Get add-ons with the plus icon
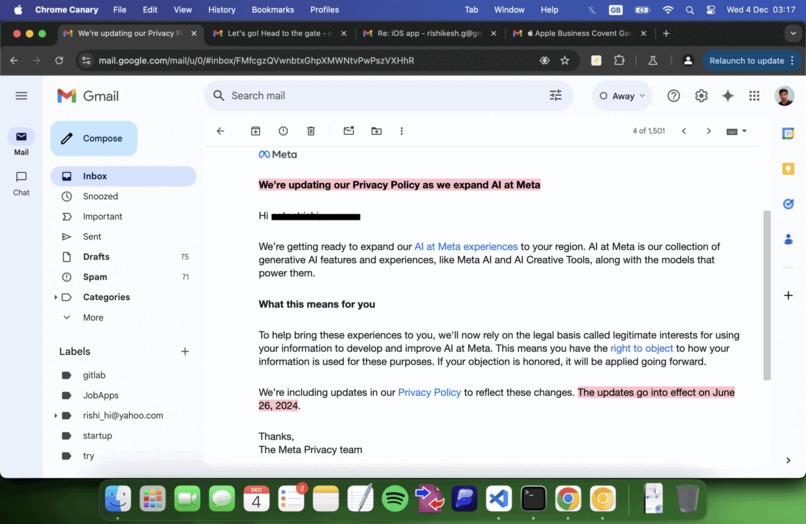 [788, 296]
